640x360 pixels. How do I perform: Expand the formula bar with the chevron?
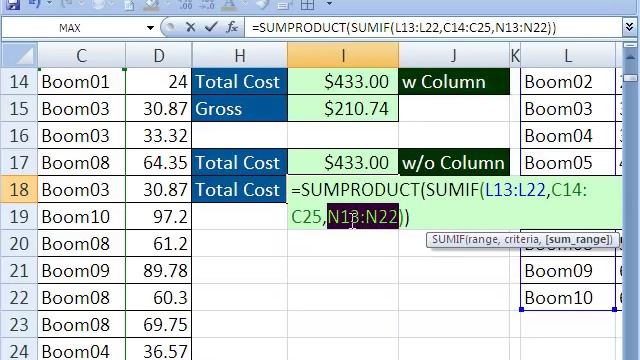coord(629,27)
